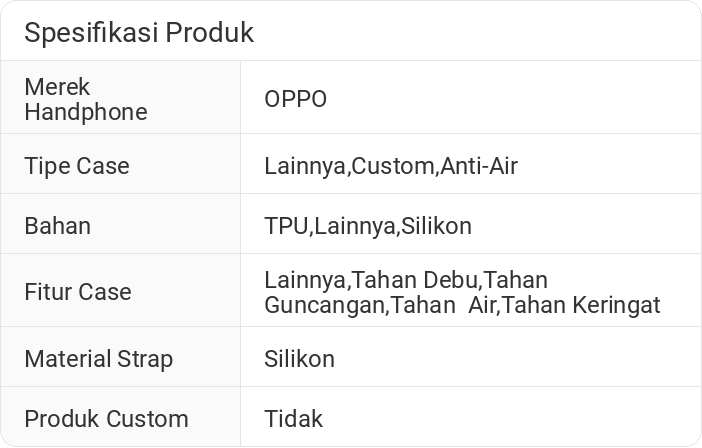Select the Material Strap row label
Screen dimensions: 702x448
pos(98,358)
